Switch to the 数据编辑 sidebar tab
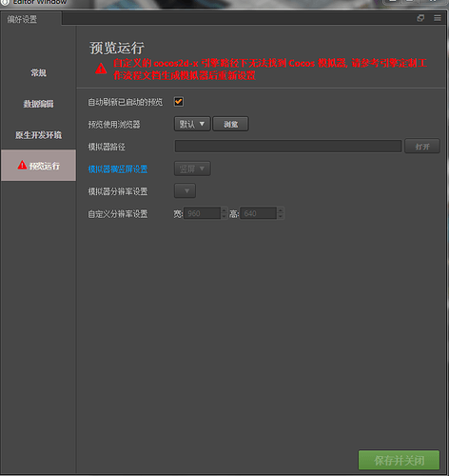The height and width of the screenshot is (476, 449). pos(38,104)
